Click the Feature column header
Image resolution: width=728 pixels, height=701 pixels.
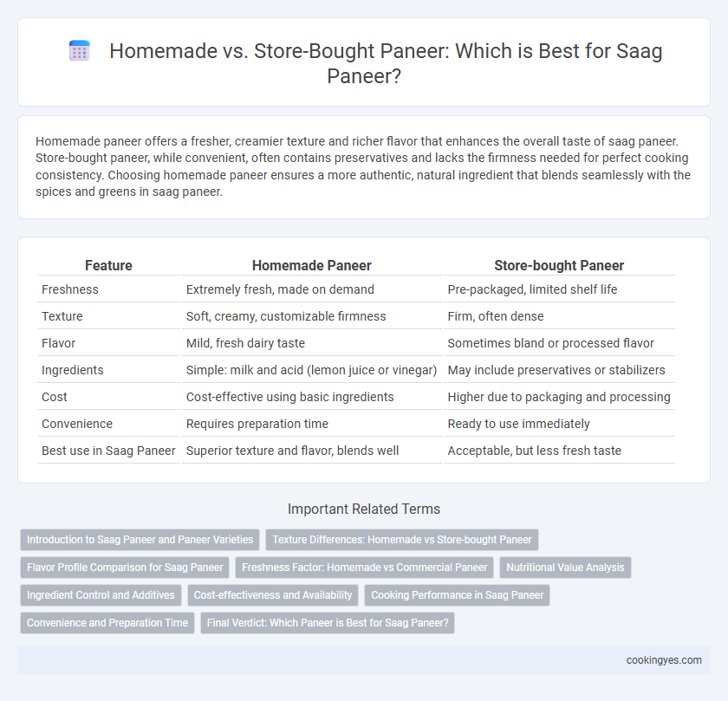point(108,265)
